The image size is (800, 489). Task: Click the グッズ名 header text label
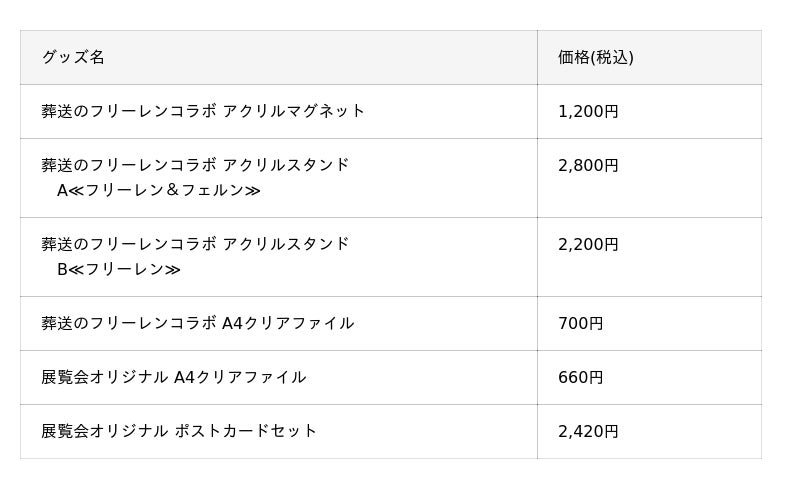(73, 57)
